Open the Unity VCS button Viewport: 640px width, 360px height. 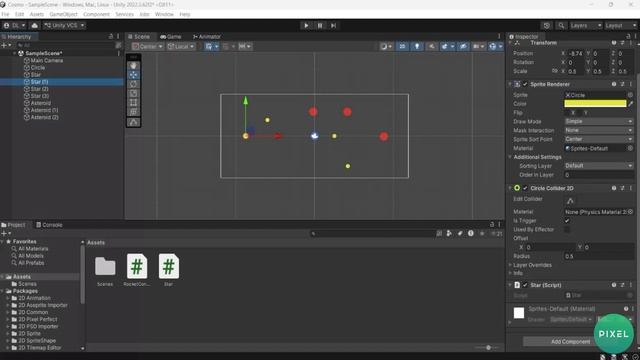pos(64,25)
